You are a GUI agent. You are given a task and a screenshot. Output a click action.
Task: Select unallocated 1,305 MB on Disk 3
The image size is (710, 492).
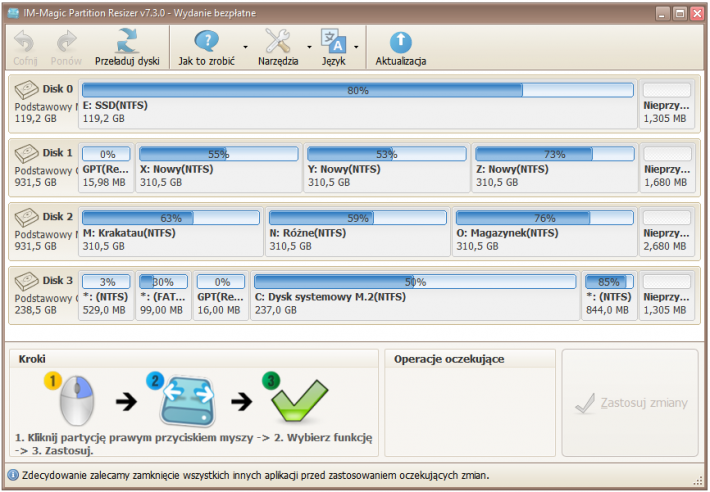point(667,296)
